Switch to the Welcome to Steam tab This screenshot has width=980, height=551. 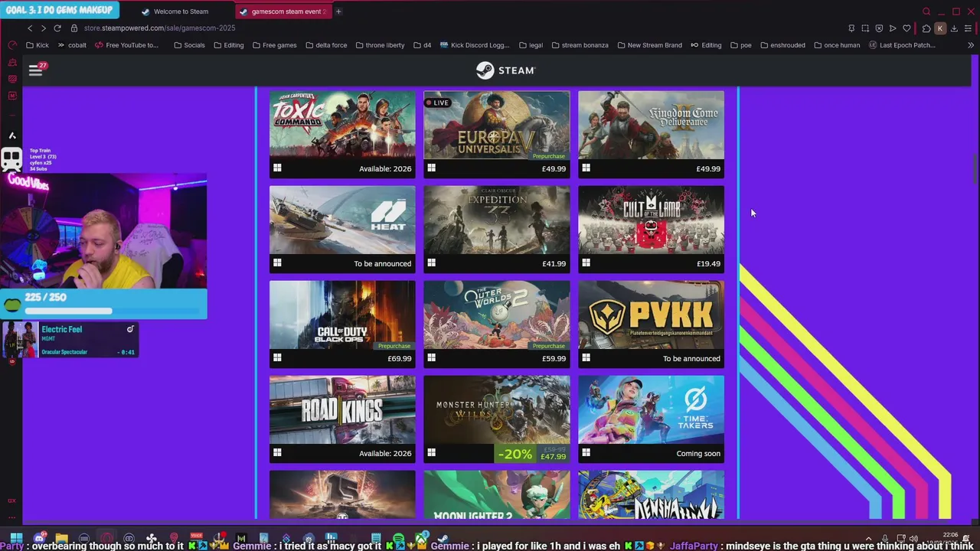(x=181, y=11)
